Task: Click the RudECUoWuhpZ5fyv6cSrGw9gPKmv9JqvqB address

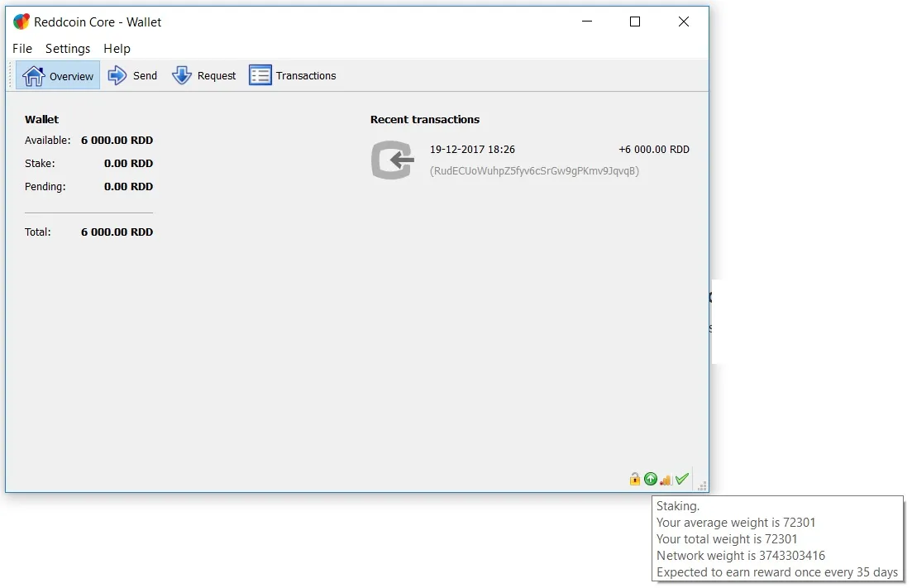Action: click(534, 171)
